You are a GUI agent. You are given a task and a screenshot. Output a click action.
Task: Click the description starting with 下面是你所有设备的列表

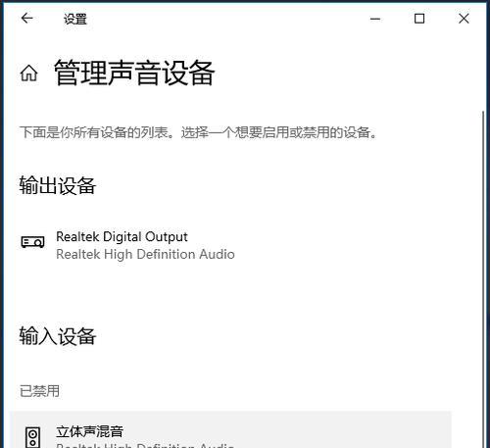coord(198,132)
